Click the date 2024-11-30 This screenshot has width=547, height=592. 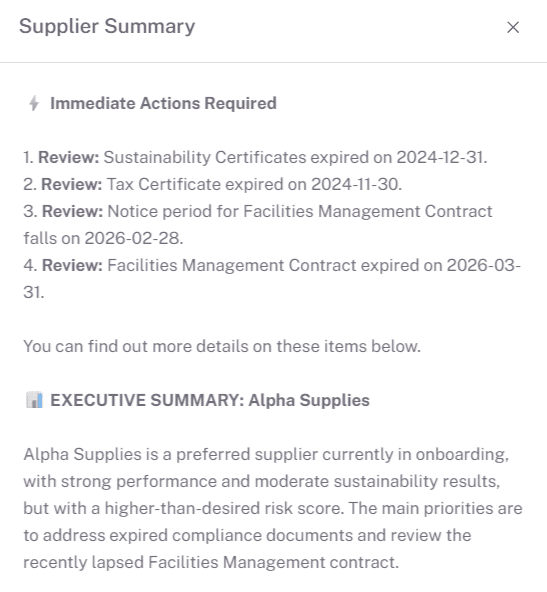(354, 184)
